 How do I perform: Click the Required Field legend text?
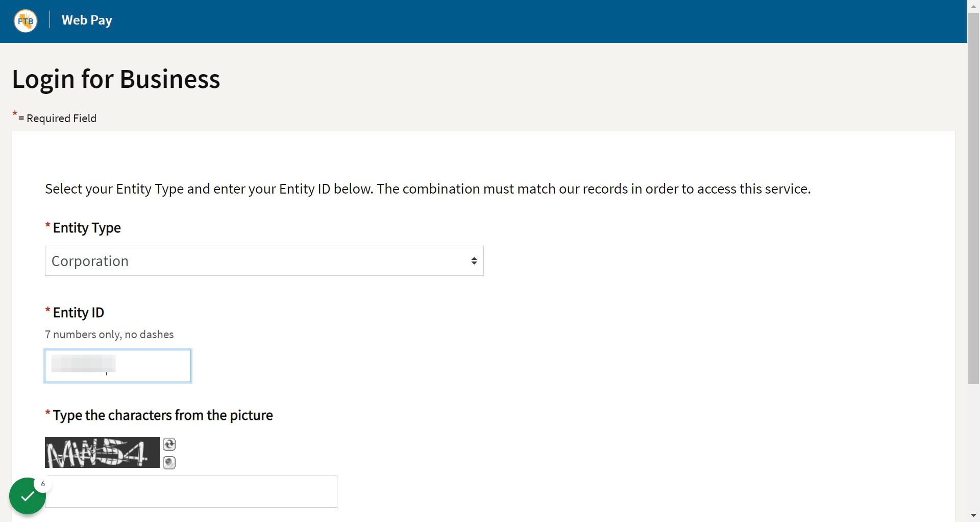click(61, 118)
